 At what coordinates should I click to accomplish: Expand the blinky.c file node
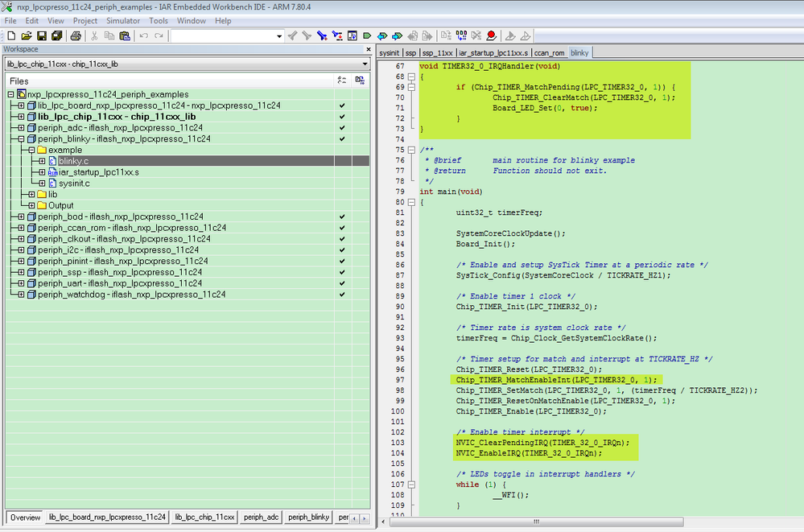pyautogui.click(x=42, y=161)
